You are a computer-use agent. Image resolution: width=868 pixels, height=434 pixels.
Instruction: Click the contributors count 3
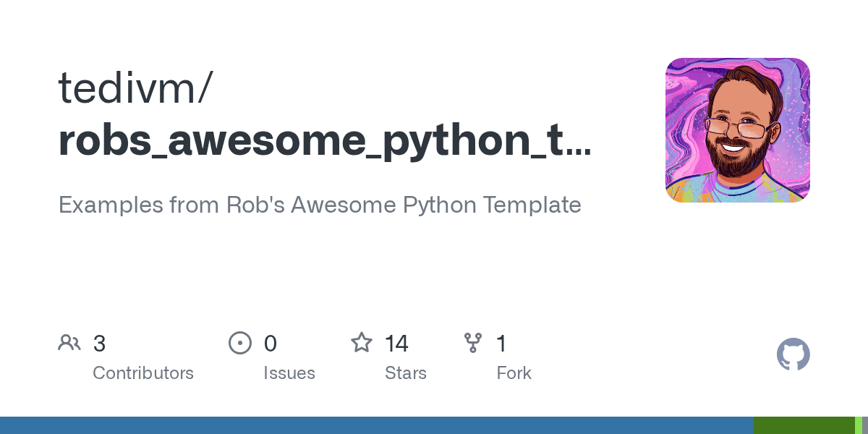pyautogui.click(x=100, y=344)
